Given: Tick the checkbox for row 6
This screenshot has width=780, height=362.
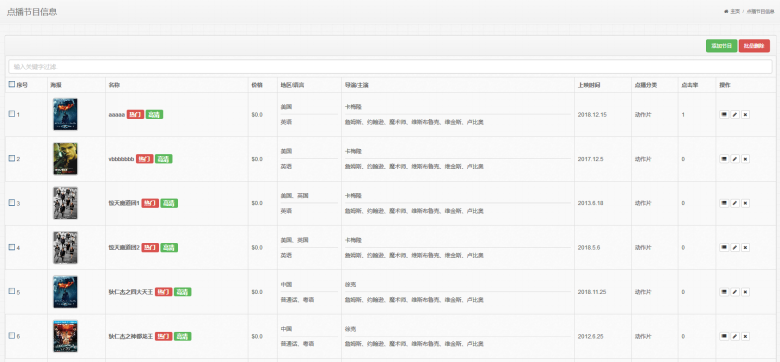Looking at the screenshot, I should coord(12,336).
